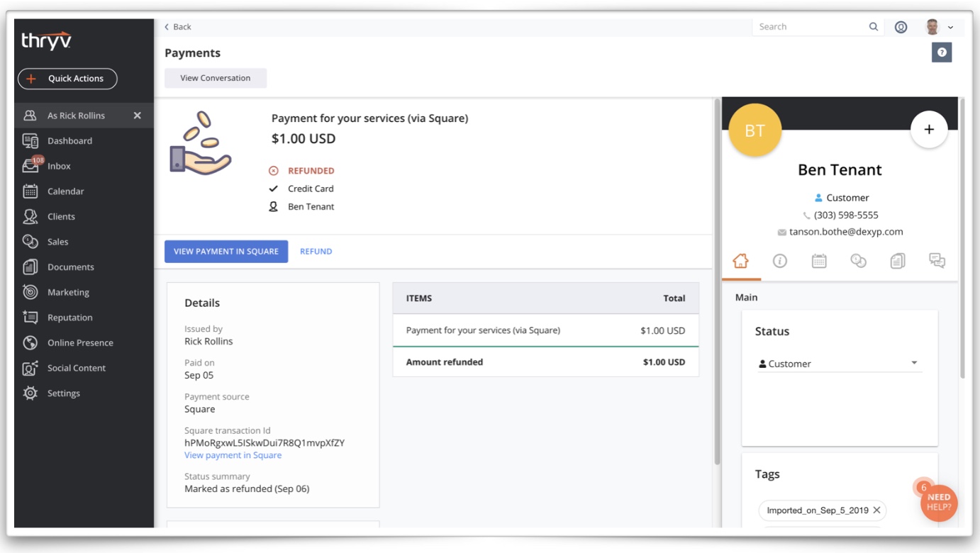Click the hand with coins payment illustration
980x553 pixels.
(201, 143)
